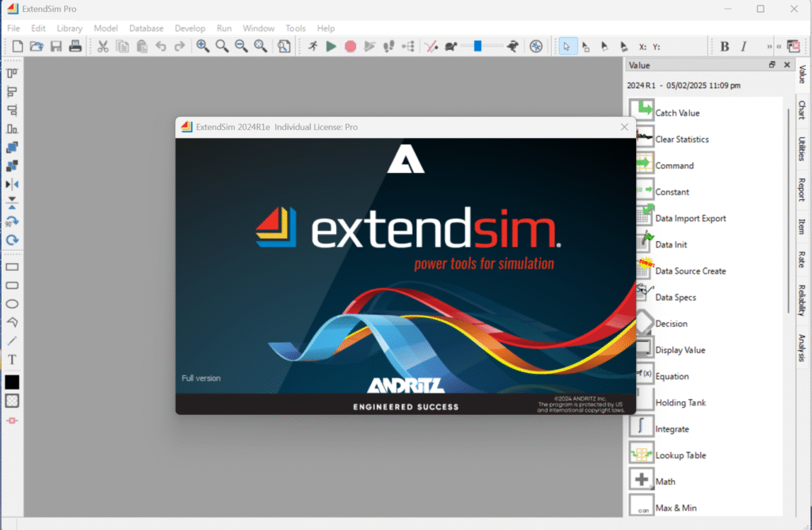Click the Copy icon in toolbar
812x530 pixels.
click(123, 47)
